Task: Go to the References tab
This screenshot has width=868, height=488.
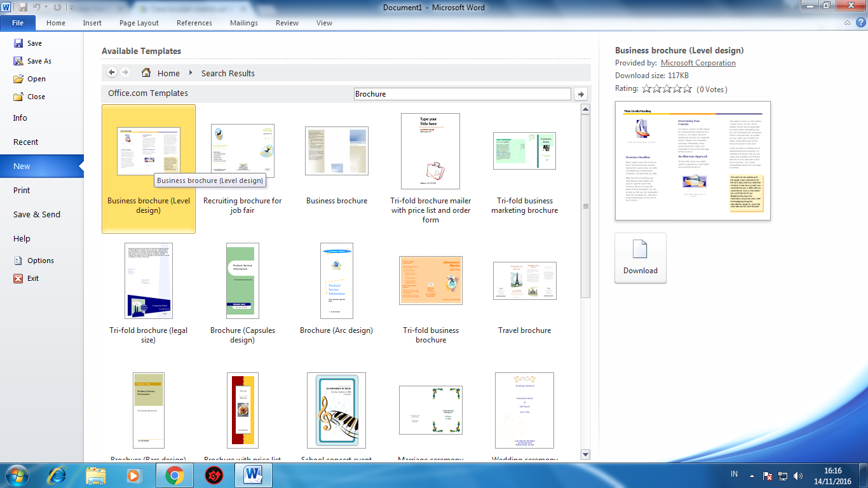Action: pos(194,23)
